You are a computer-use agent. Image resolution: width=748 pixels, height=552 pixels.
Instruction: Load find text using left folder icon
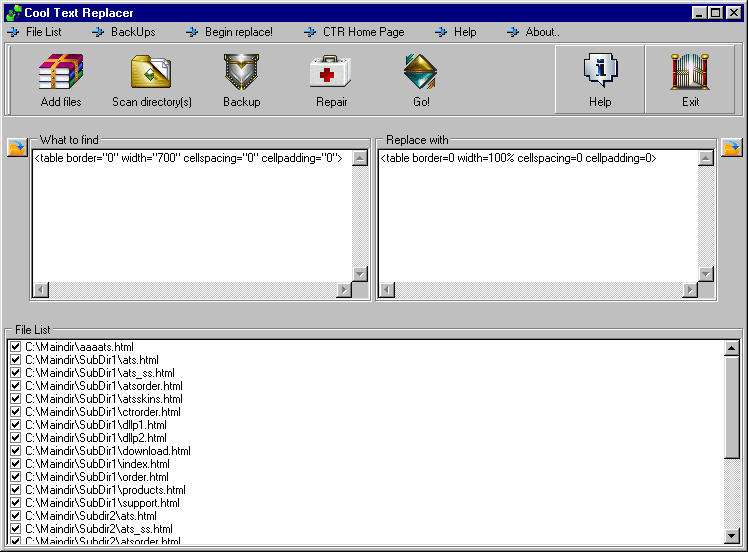point(17,147)
